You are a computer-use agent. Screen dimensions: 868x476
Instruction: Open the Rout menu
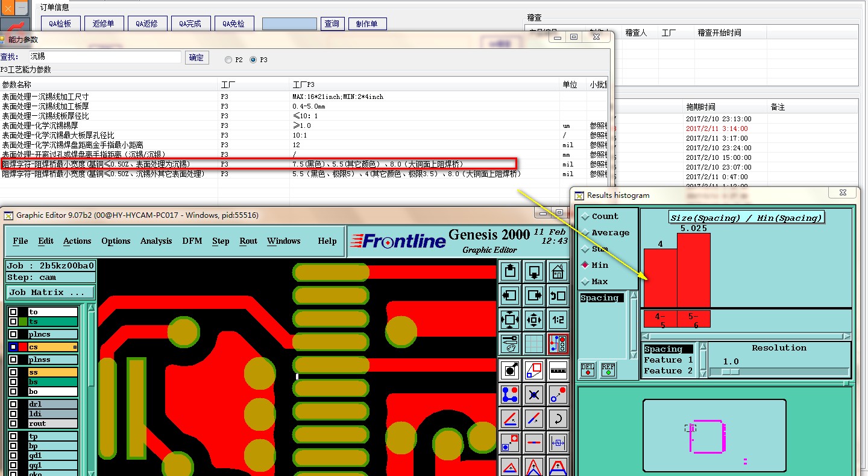coord(248,241)
